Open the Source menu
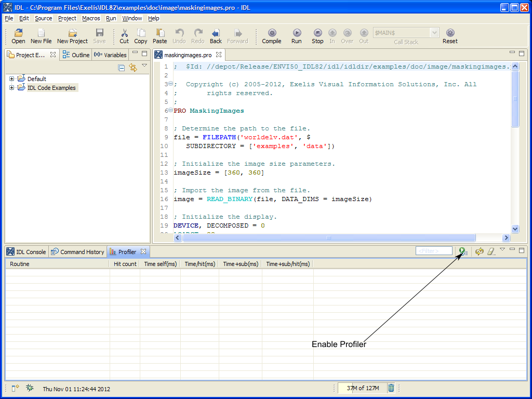 [x=44, y=18]
